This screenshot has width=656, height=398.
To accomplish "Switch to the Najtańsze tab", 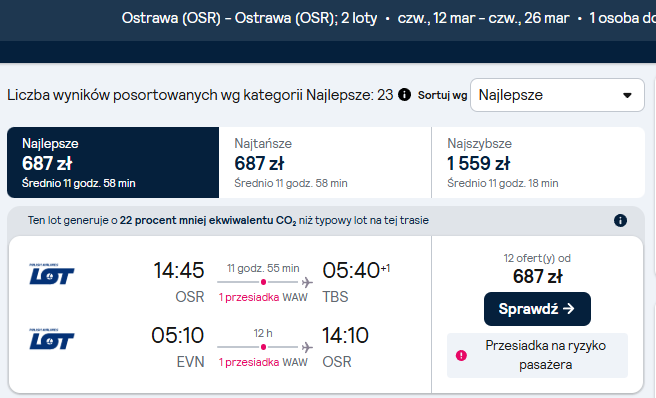I will coord(325,162).
